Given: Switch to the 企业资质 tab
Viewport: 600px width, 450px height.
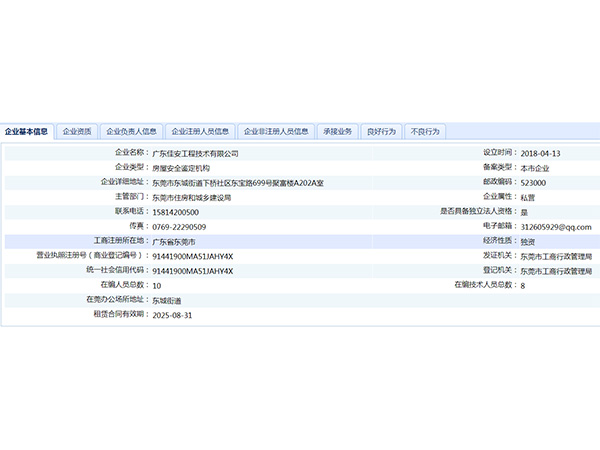Looking at the screenshot, I should pos(77,131).
